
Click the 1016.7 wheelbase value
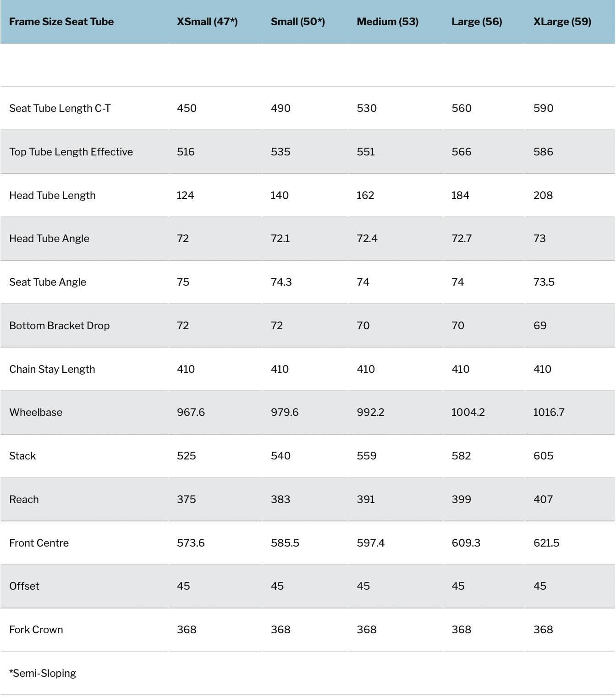click(x=548, y=412)
